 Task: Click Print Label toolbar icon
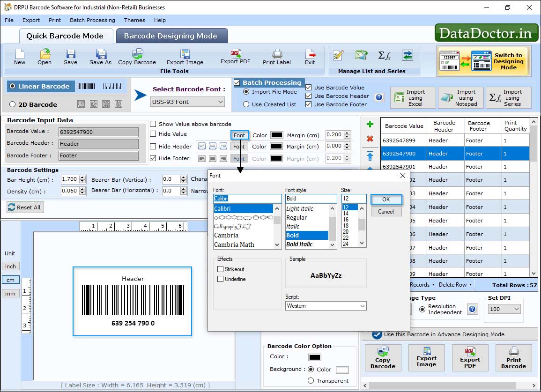click(x=277, y=57)
